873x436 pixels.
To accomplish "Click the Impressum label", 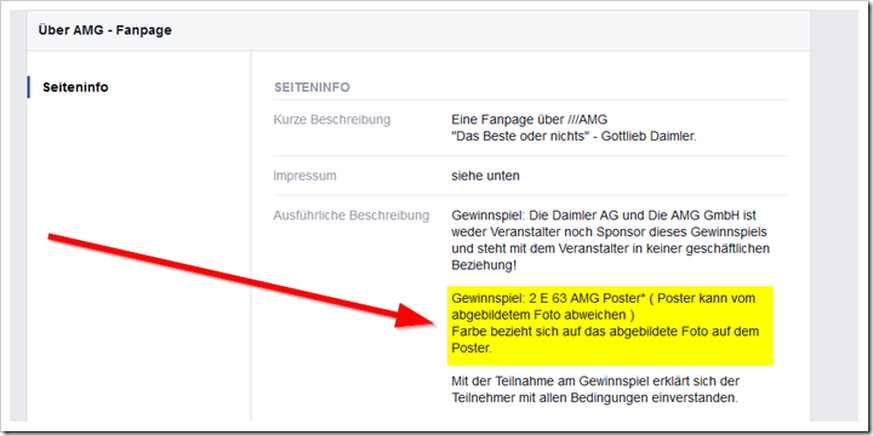I will click(x=305, y=176).
